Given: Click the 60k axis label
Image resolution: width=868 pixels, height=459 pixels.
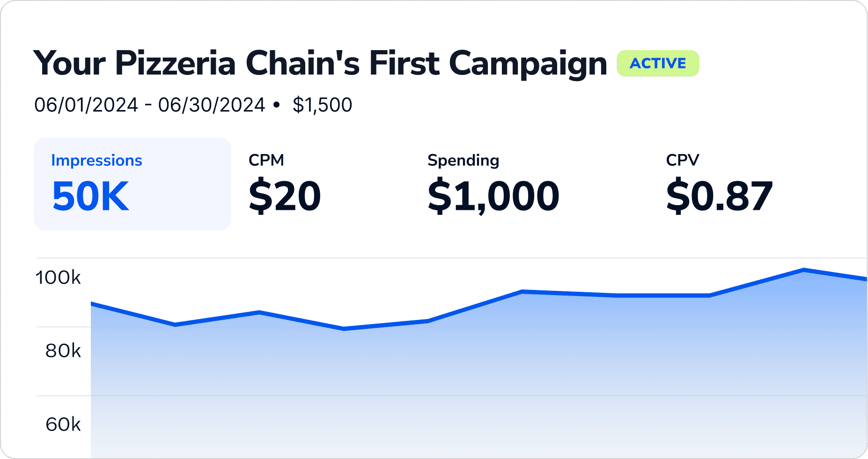Looking at the screenshot, I should coord(62,424).
